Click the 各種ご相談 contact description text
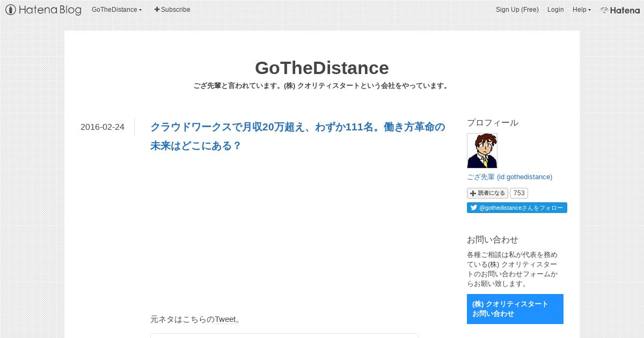644x338 pixels. (x=513, y=269)
